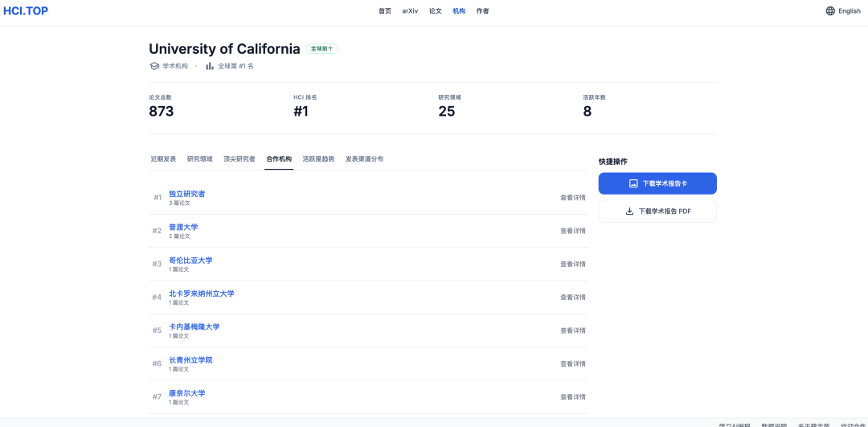Open the 发表渠道分布 tab

(x=364, y=159)
